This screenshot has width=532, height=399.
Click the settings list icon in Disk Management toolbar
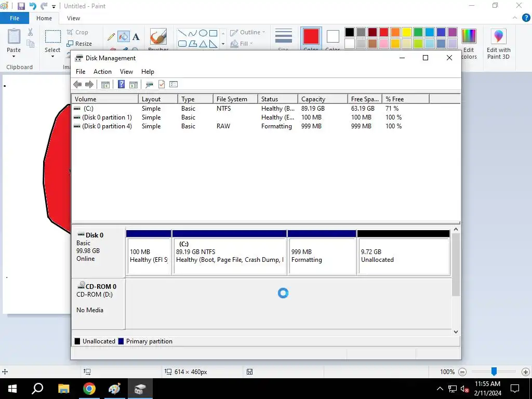click(x=174, y=85)
